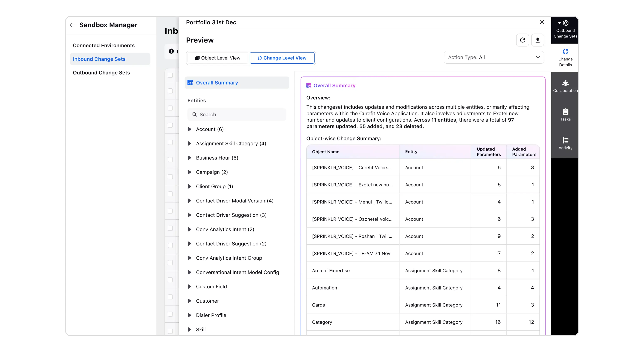Image resolution: width=644 pixels, height=352 pixels.
Task: Go back using Sandbox Manager arrow
Action: click(x=72, y=25)
